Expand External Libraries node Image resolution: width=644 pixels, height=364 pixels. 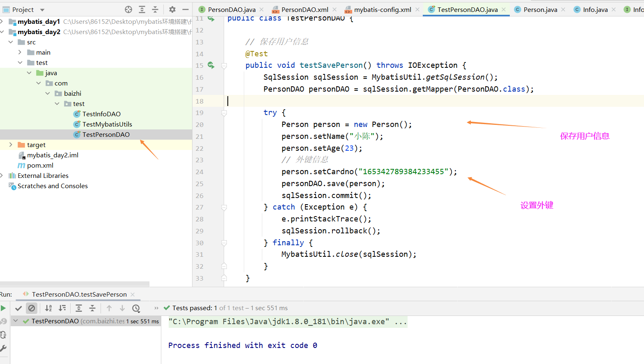(x=2, y=175)
